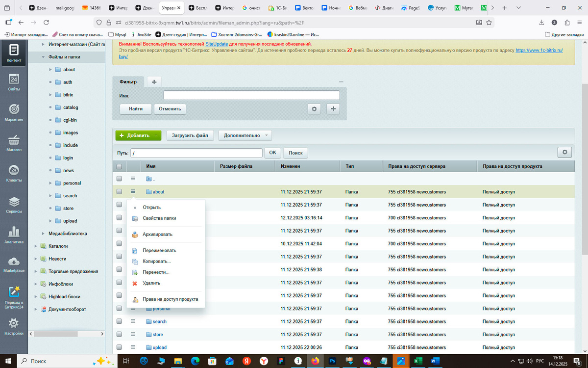Reload the page in browser toolbar

coord(46,23)
